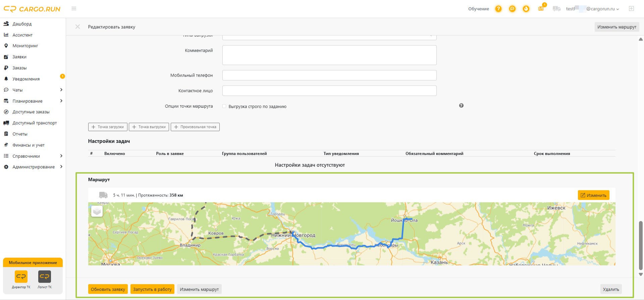Open the user account dropdown at top right

pos(592,9)
